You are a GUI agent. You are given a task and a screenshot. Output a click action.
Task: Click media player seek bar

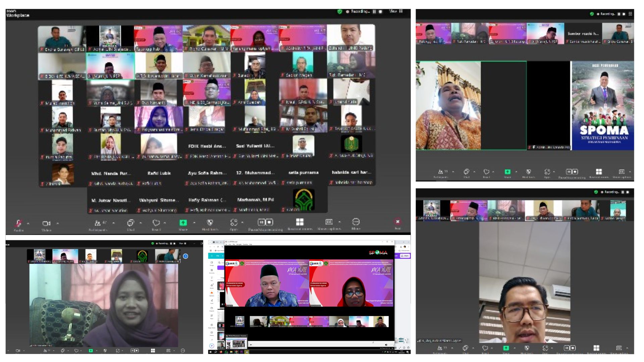point(321,342)
